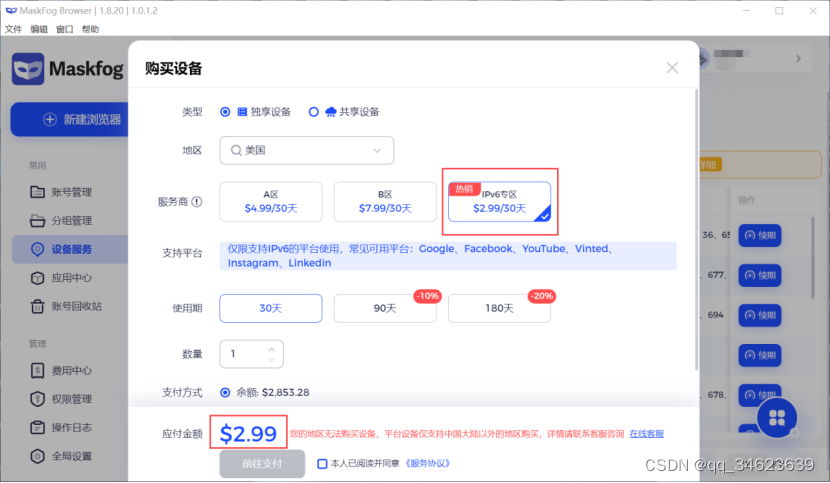Open 应用中心 cube item
The image size is (830, 483).
pyautogui.click(x=70, y=278)
